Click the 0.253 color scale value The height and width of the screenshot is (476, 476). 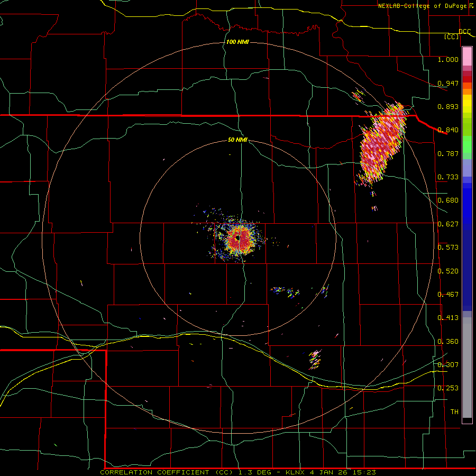(448, 388)
